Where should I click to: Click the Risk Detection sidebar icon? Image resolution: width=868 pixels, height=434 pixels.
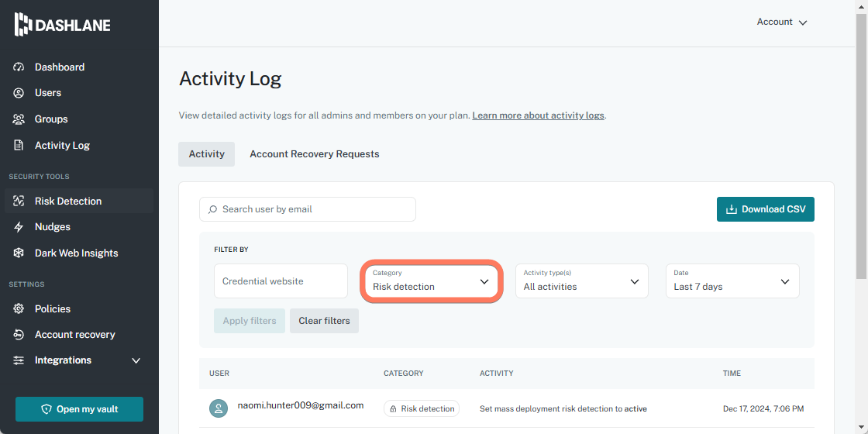[19, 201]
